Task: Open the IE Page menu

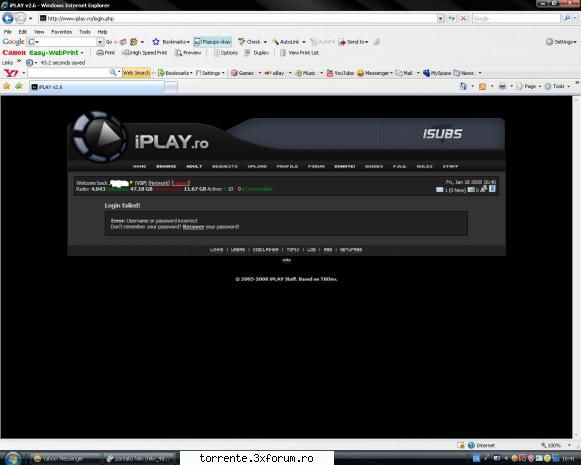Action: 528,86
